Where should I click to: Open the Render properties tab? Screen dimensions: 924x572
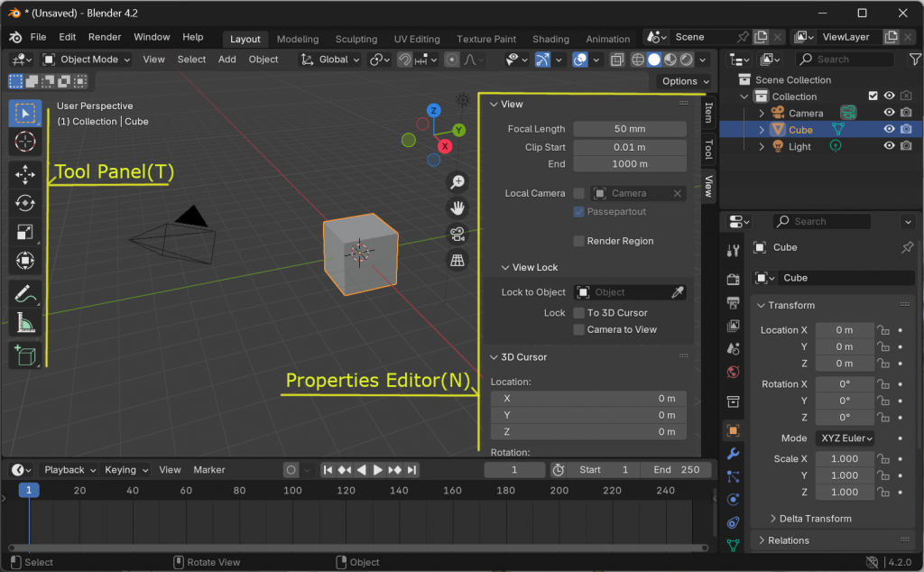click(x=733, y=279)
